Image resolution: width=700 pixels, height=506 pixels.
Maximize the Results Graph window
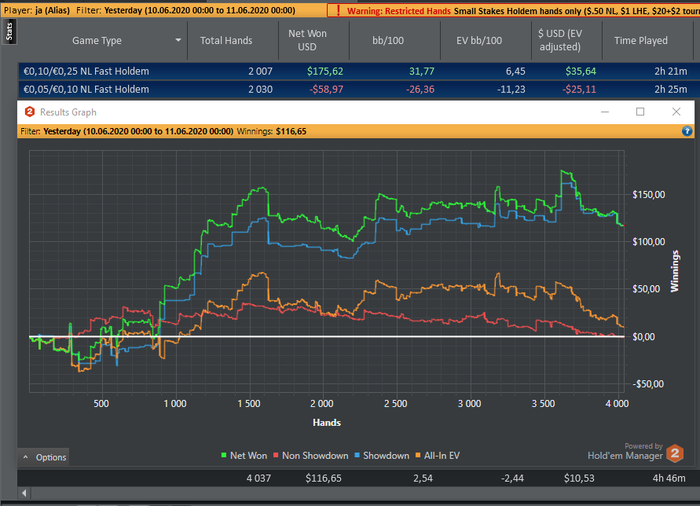(640, 112)
